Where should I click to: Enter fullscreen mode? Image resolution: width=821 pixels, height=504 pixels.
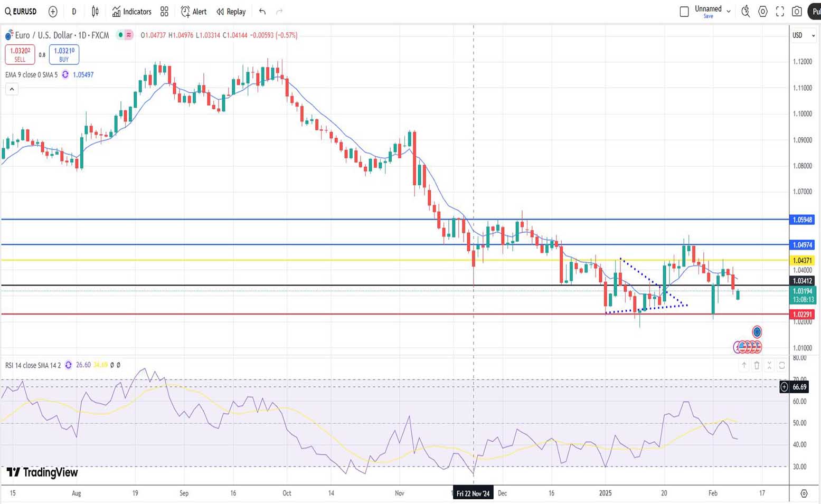[780, 12]
